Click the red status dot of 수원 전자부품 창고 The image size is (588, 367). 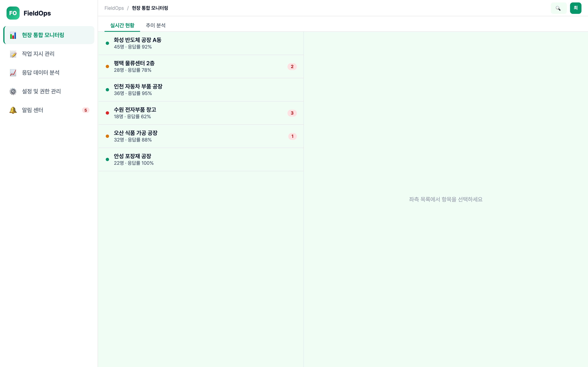point(107,113)
